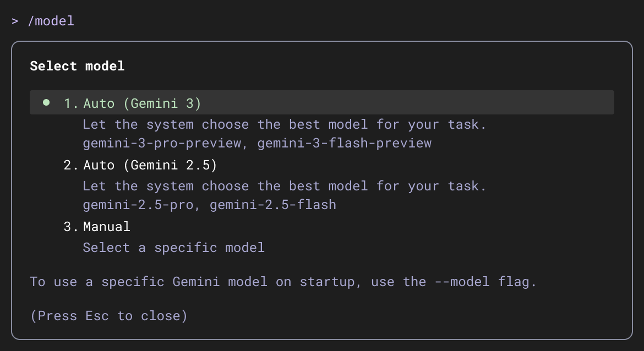
Task: Click the highlighted Auto (Gemini 3) row
Action: click(x=321, y=102)
